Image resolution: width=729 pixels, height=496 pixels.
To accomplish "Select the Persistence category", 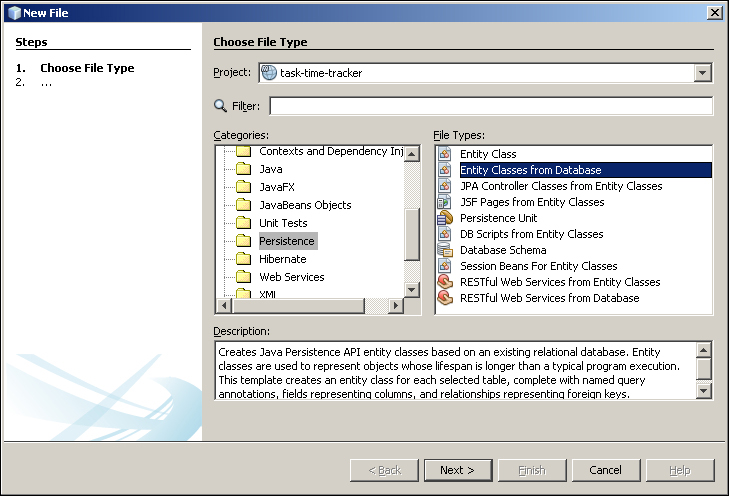I will point(287,241).
